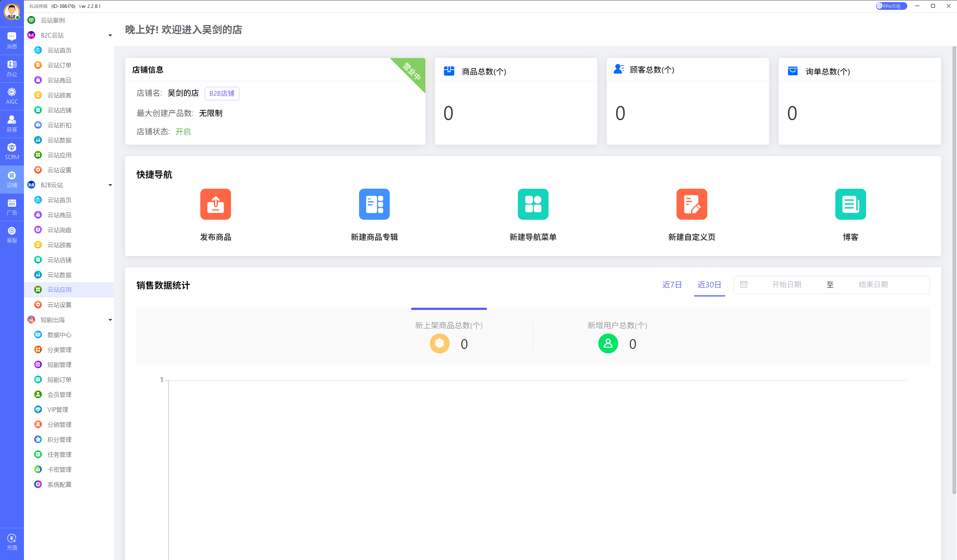Collapse the B2C云站 menu group
957x560 pixels.
110,35
